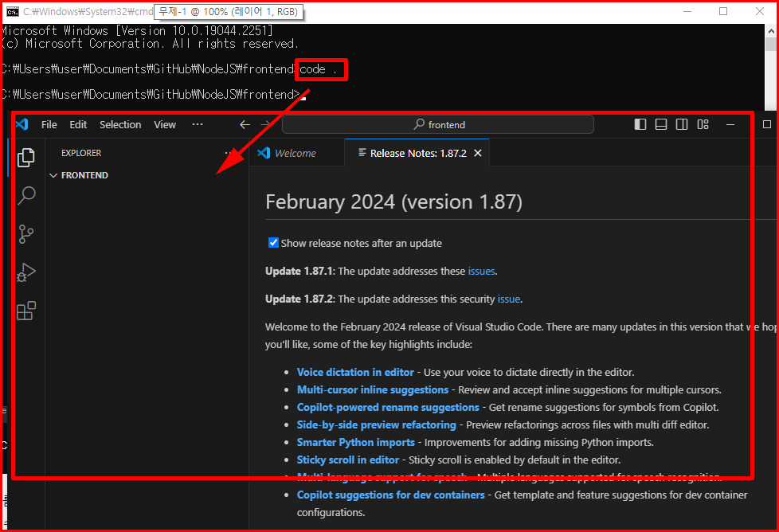
Task: Click the February 2024 (version 1.87) heading
Action: pyautogui.click(x=393, y=202)
